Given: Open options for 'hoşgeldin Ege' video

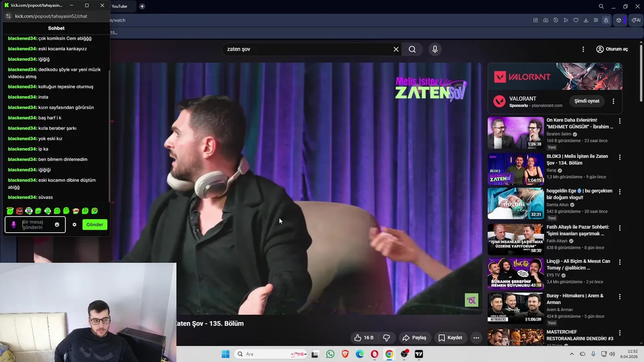Looking at the screenshot, I should (620, 192).
